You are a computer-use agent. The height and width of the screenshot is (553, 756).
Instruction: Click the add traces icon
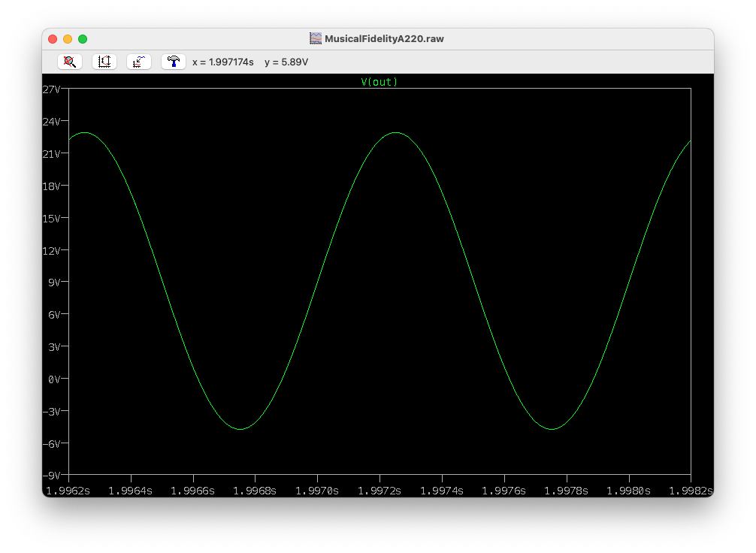pos(139,62)
